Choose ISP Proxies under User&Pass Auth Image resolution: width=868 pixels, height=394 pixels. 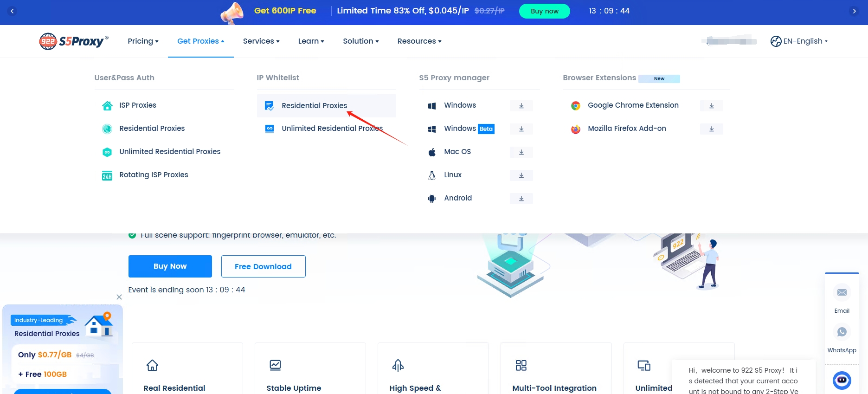[137, 105]
